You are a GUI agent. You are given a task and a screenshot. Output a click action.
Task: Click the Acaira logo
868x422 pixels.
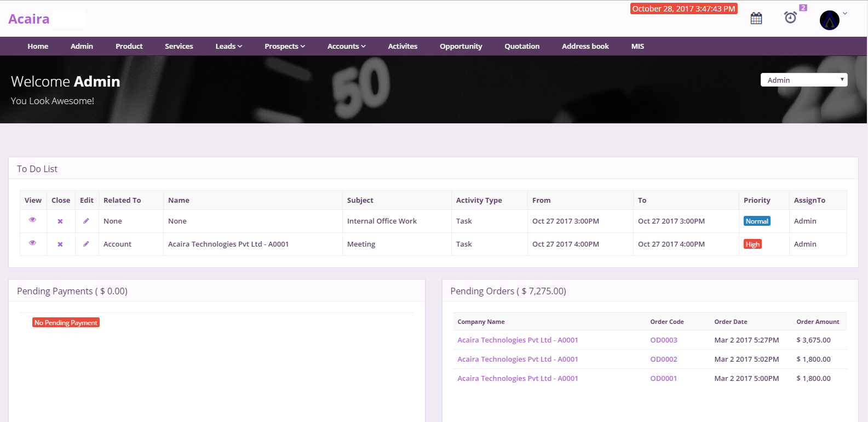coord(29,19)
